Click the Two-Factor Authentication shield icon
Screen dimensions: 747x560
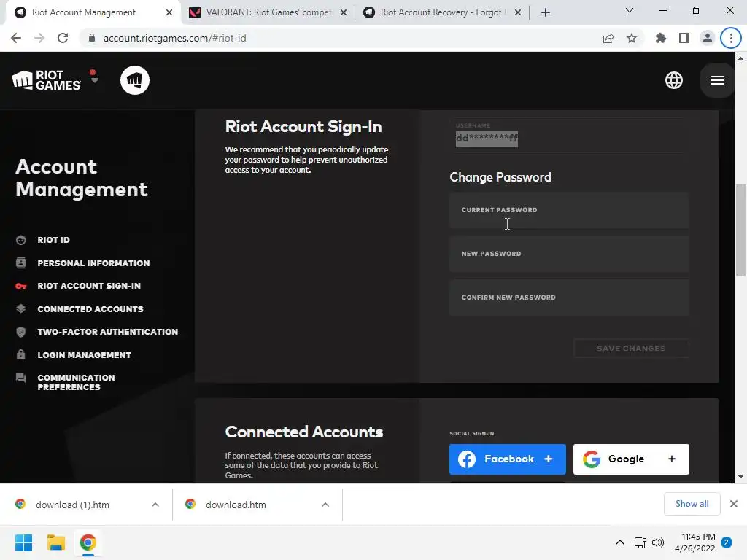click(x=21, y=332)
